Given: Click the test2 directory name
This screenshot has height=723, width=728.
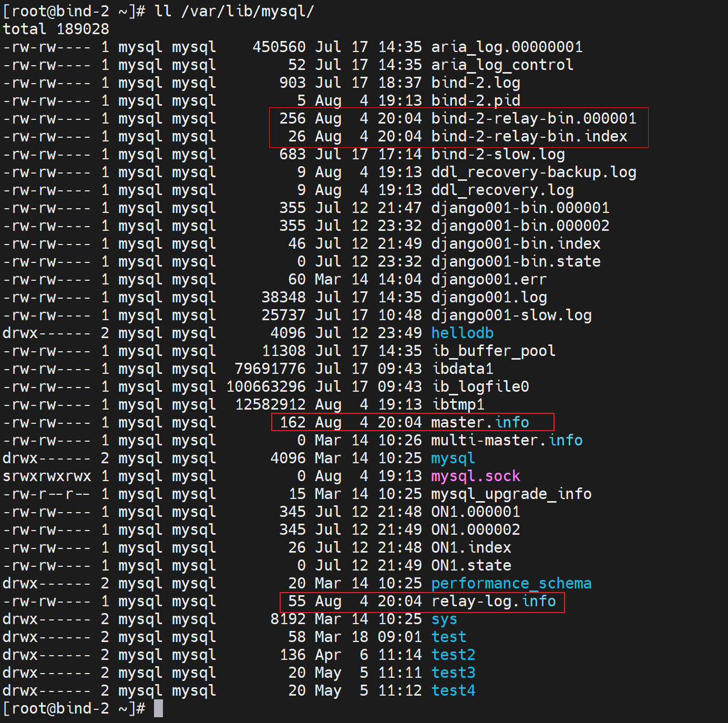Looking at the screenshot, I should pyautogui.click(x=453, y=655).
